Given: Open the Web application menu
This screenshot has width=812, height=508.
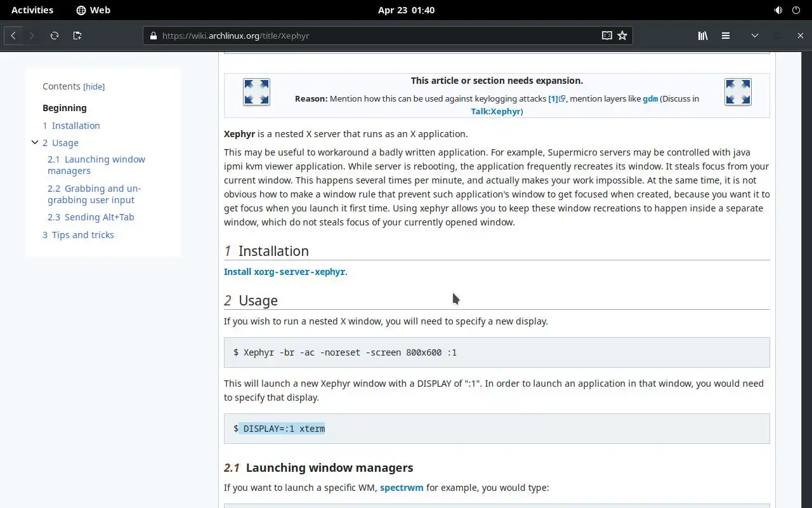Looking at the screenshot, I should (x=93, y=10).
